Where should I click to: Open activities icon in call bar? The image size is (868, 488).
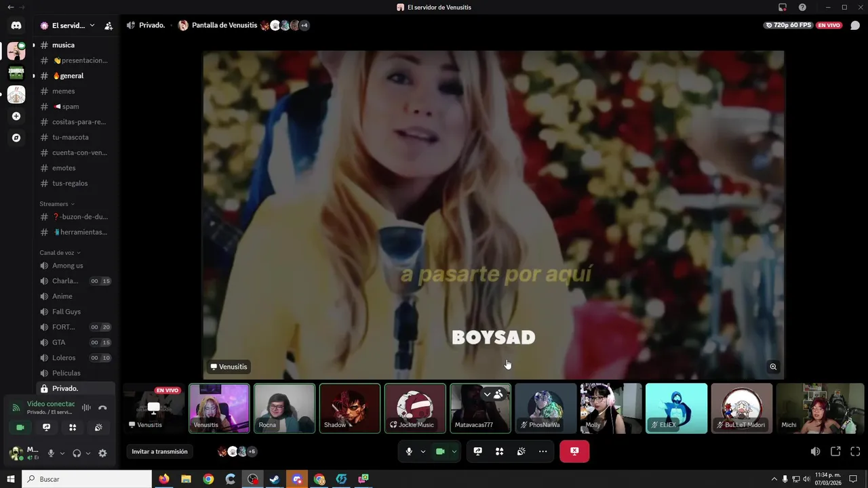[499, 451]
